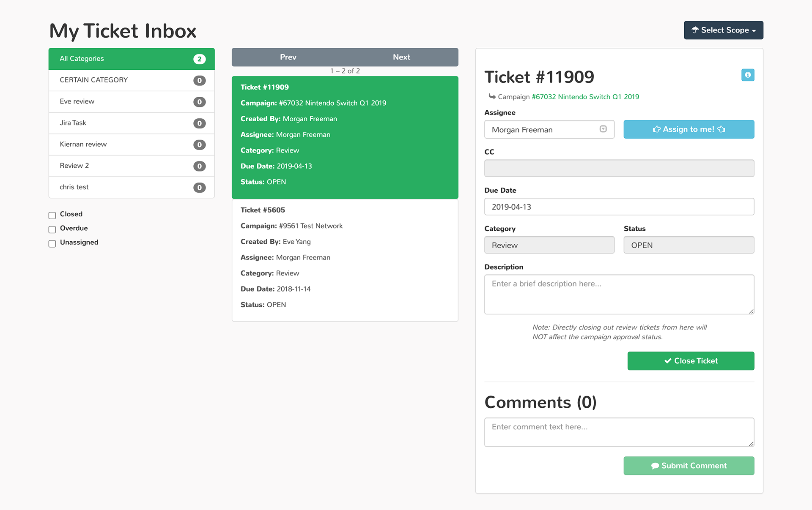
Task: Enable the Closed filter checkbox
Action: tap(52, 215)
